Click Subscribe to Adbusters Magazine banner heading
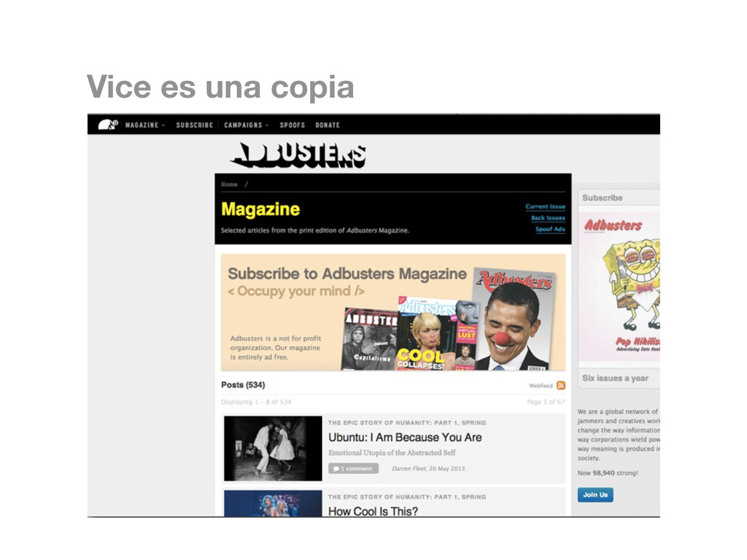Screen dimensions: 747x560 (x=347, y=273)
